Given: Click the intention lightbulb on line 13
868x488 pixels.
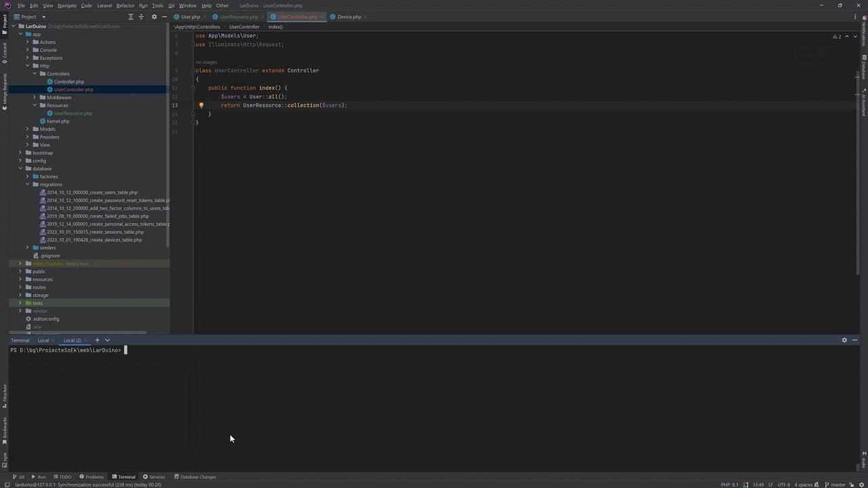Looking at the screenshot, I should coord(201,106).
